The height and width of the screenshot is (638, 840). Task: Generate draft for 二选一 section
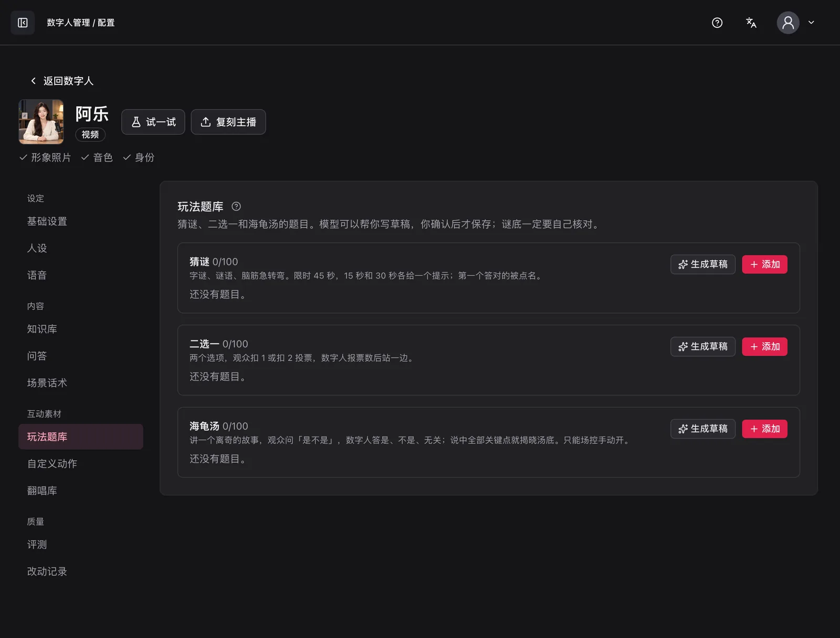coord(703,347)
